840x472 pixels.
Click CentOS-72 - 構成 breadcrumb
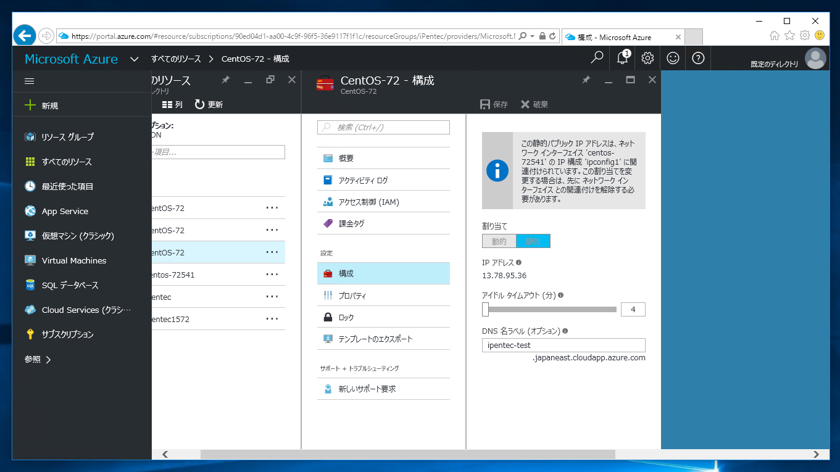tap(255, 59)
